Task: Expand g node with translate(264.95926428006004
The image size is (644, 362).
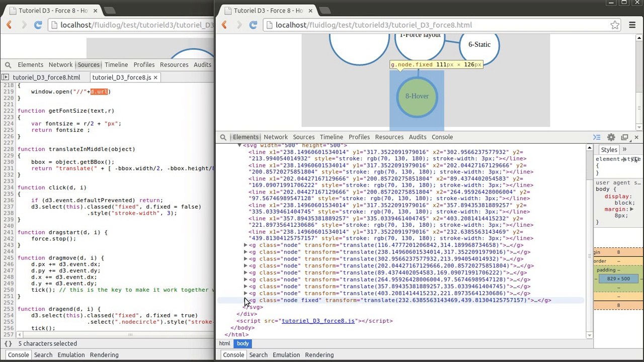Action: pyautogui.click(x=246, y=280)
